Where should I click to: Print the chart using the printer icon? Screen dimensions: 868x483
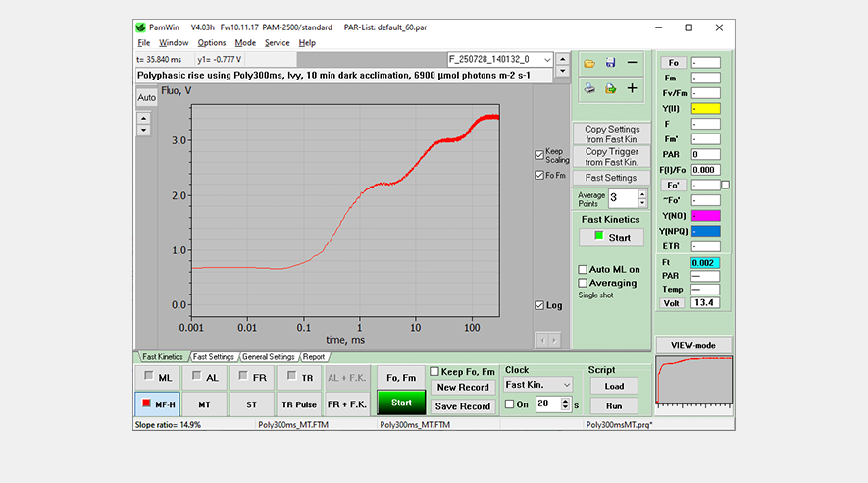coord(589,88)
